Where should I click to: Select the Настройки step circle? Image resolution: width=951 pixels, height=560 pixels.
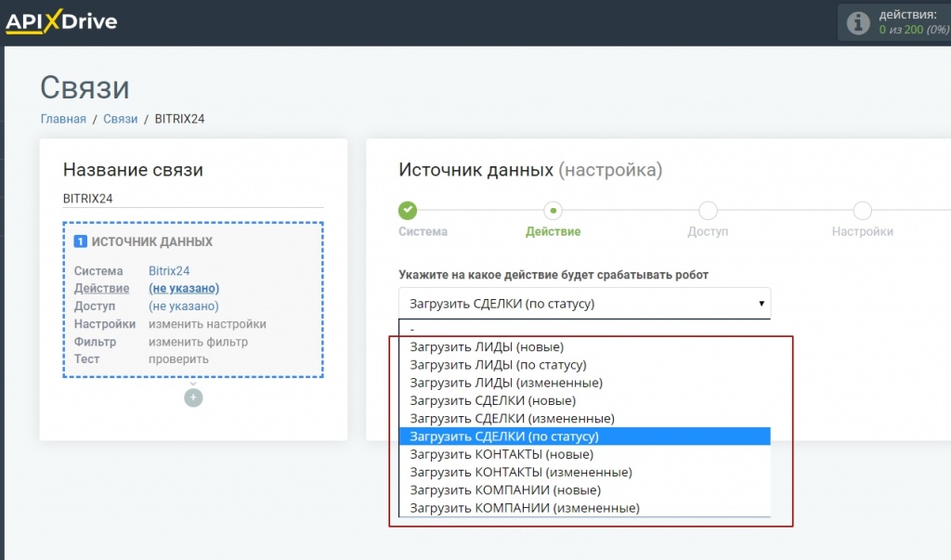click(863, 211)
